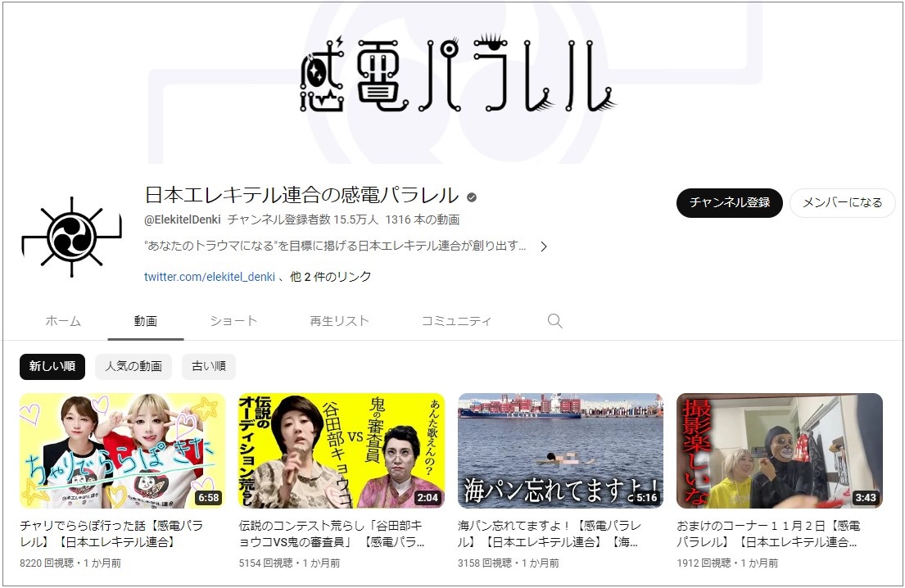Sort videos by 古い順
Image resolution: width=905 pixels, height=588 pixels.
click(209, 366)
